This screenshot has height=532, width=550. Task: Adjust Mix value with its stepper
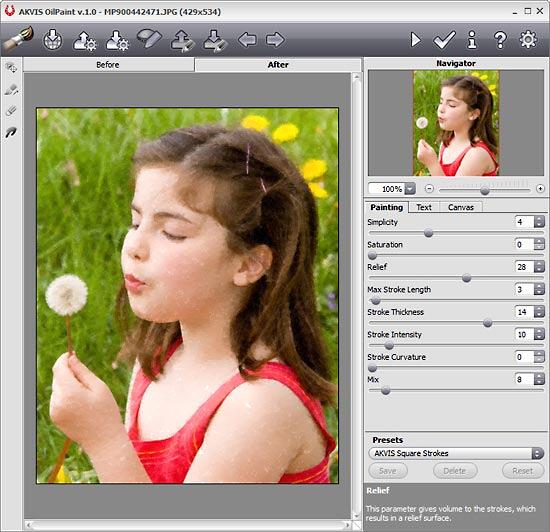click(539, 379)
